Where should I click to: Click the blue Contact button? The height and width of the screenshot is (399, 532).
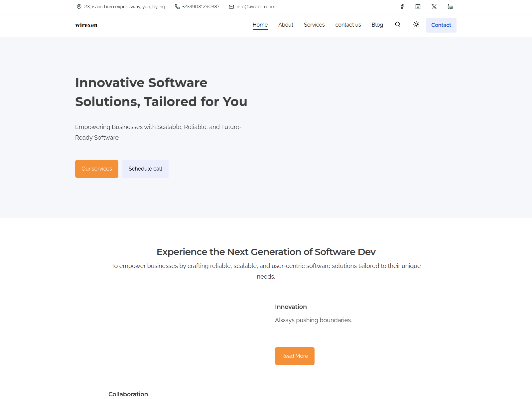[441, 25]
